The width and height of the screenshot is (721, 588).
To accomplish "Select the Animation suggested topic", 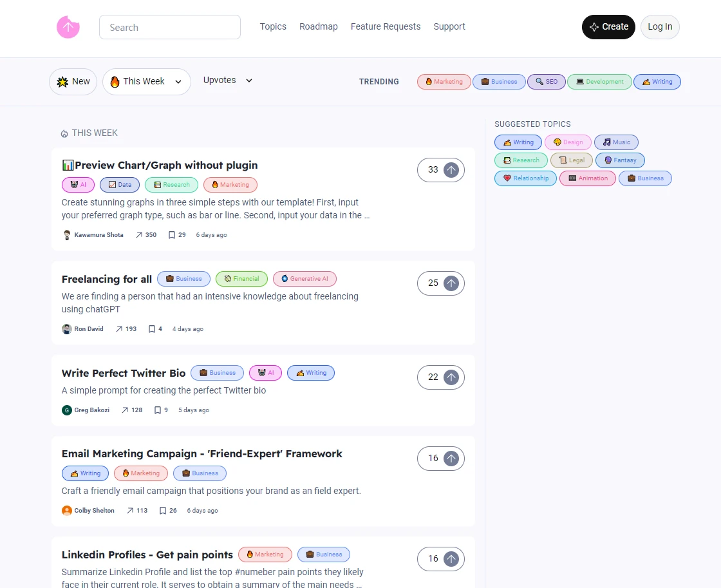I will [587, 178].
